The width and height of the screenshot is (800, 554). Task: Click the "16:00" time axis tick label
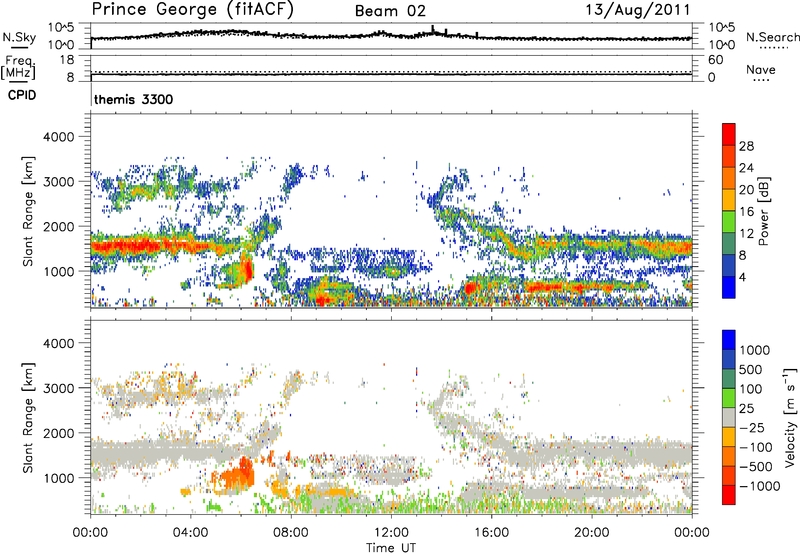(x=491, y=533)
